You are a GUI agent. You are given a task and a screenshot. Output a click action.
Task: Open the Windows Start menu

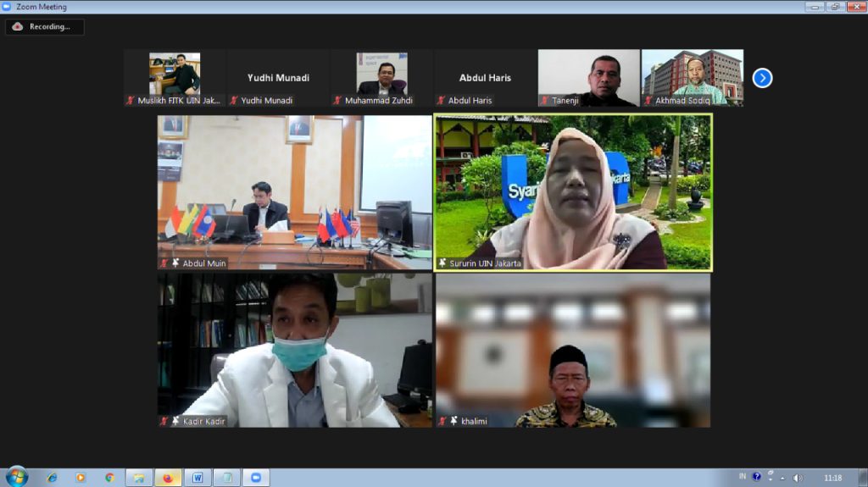[16, 477]
